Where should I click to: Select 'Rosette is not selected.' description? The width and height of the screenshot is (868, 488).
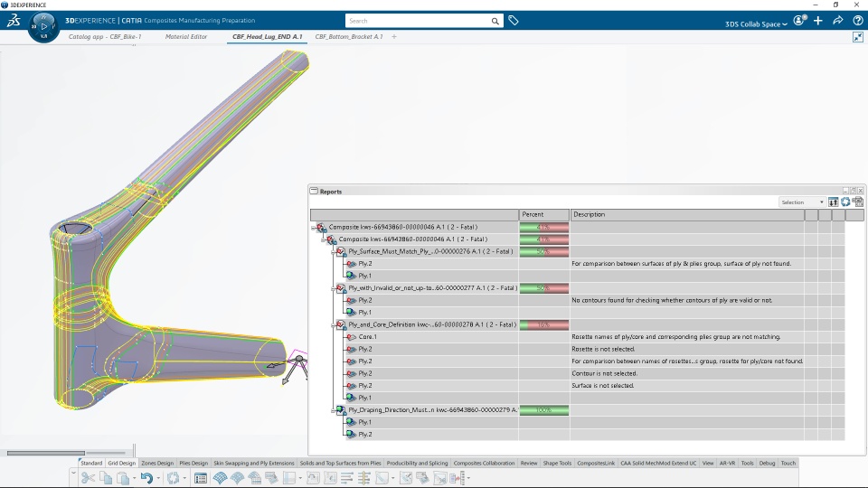click(x=603, y=349)
